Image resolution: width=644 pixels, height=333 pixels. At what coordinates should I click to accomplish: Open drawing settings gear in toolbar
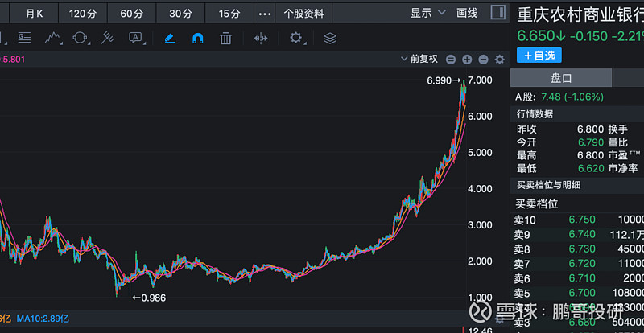[x=295, y=38]
